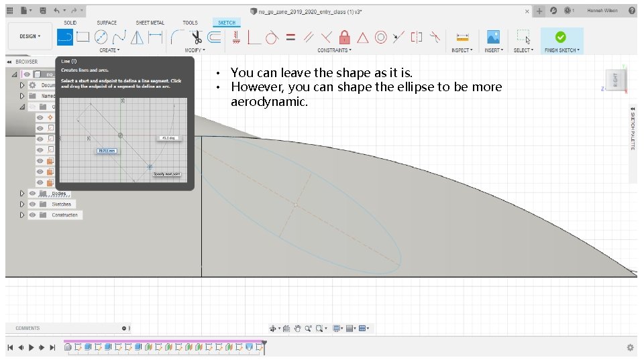The height and width of the screenshot is (362, 644).
Task: Expand the Named Views node
Action: (x=21, y=96)
